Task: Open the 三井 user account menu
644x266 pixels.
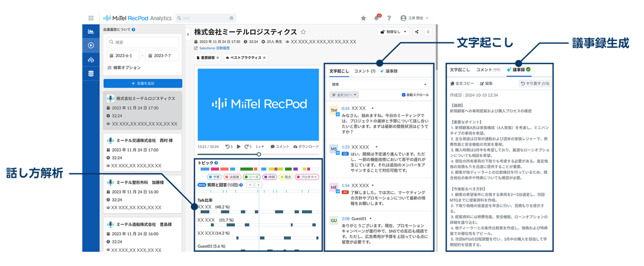Action: (415, 18)
